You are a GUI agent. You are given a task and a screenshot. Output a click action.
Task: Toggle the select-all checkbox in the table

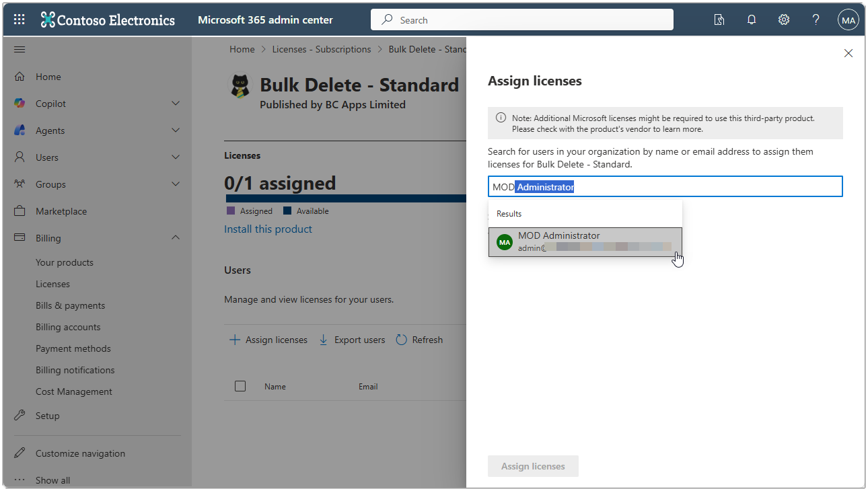pyautogui.click(x=240, y=386)
